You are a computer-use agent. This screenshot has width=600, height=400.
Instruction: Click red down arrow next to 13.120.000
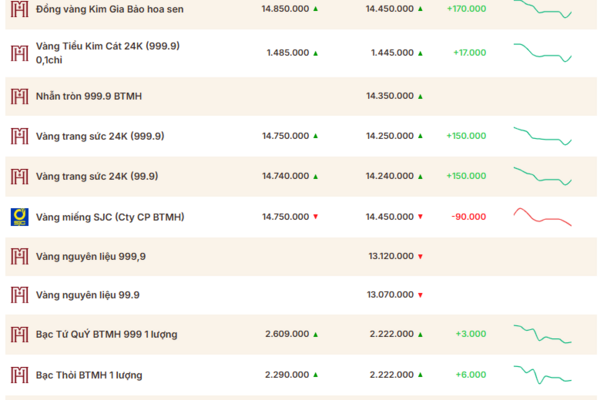(x=420, y=256)
